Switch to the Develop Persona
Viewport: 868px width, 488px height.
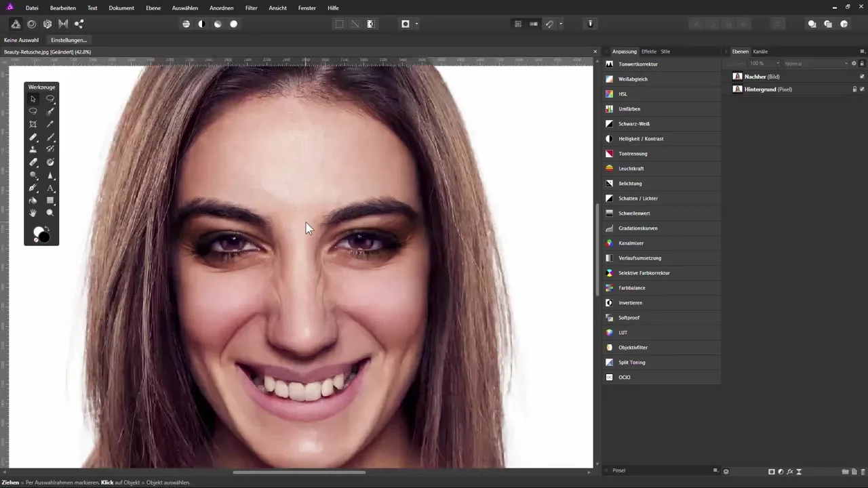[47, 24]
